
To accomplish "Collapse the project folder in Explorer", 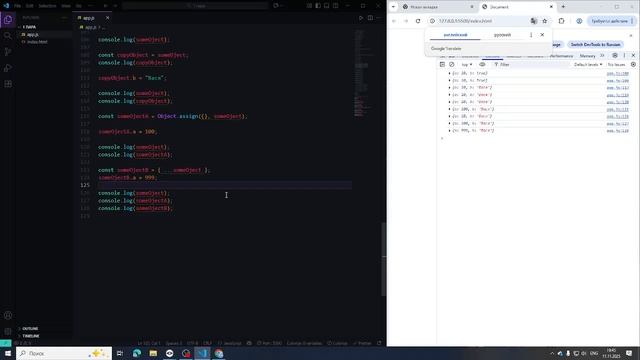I will pos(29,27).
